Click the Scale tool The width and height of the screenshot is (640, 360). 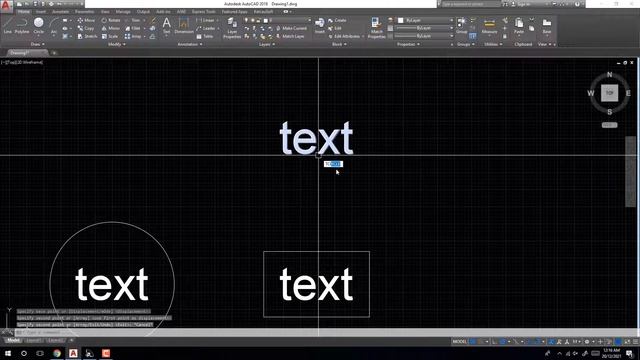tap(110, 36)
